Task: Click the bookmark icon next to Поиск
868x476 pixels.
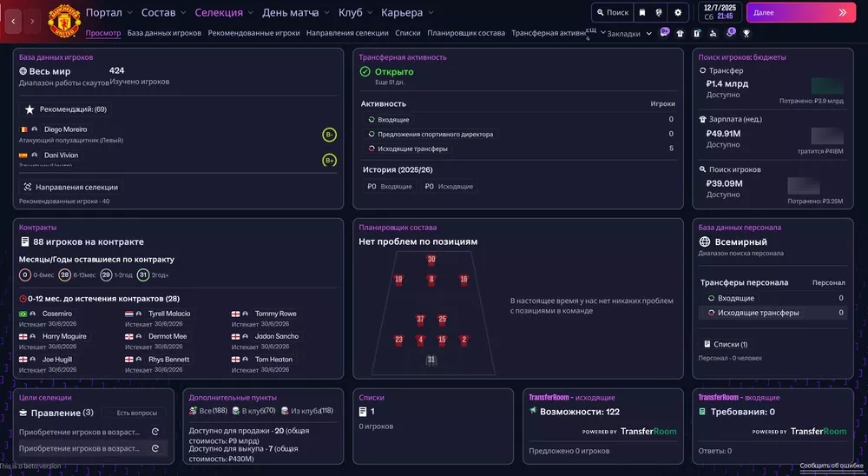Action: tap(642, 13)
